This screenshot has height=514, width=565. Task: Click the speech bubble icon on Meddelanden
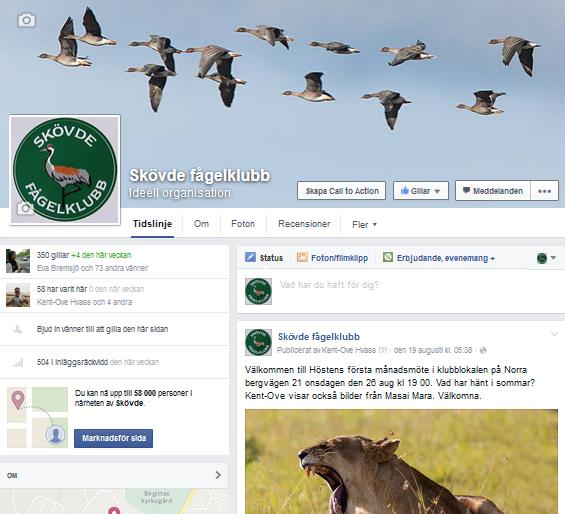(466, 190)
